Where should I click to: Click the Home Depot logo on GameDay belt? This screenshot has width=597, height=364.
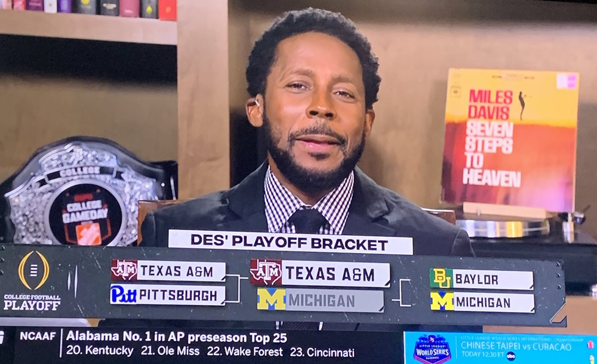pos(88,233)
